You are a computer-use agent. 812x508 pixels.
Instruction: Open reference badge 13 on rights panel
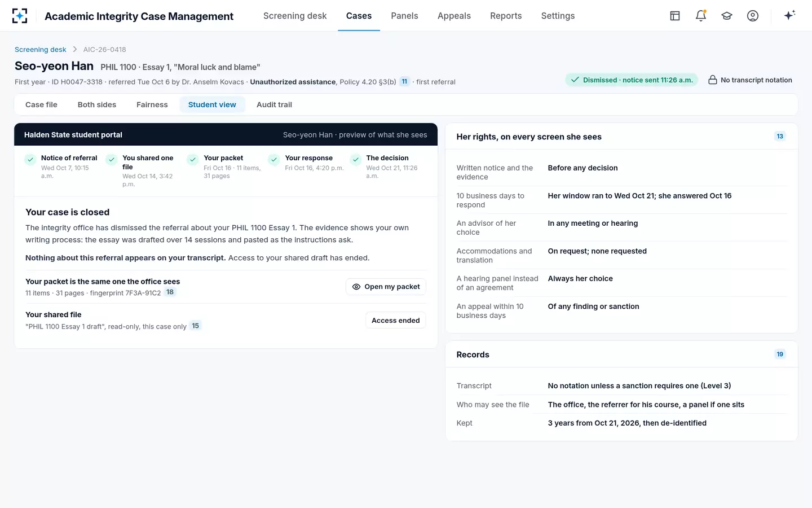[780, 136]
